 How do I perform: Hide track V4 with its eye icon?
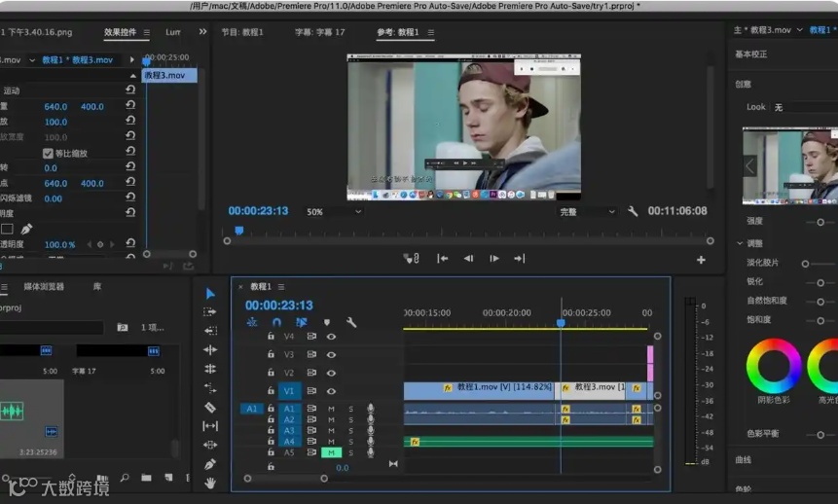coord(331,337)
